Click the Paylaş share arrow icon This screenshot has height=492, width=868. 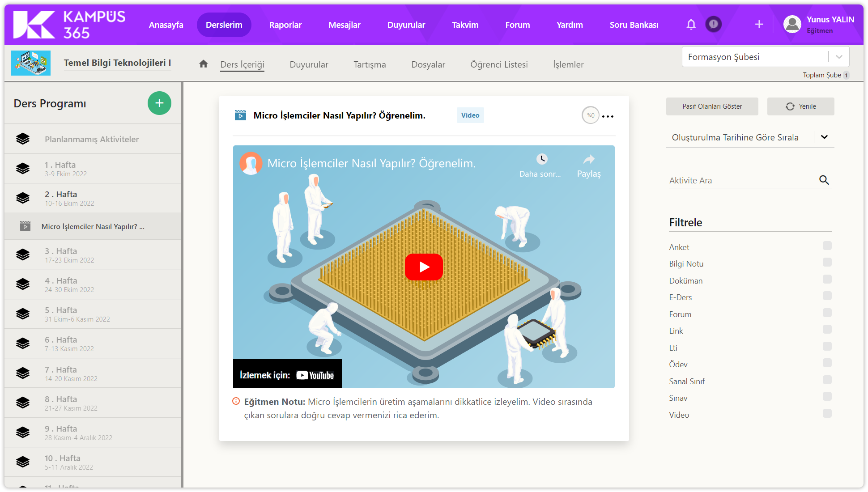coord(589,160)
